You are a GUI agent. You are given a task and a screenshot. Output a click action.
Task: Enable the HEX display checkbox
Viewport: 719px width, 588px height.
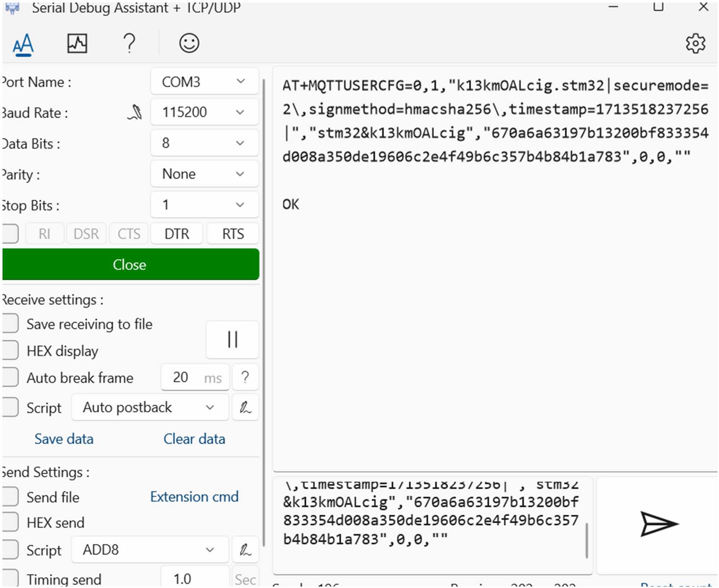10,350
